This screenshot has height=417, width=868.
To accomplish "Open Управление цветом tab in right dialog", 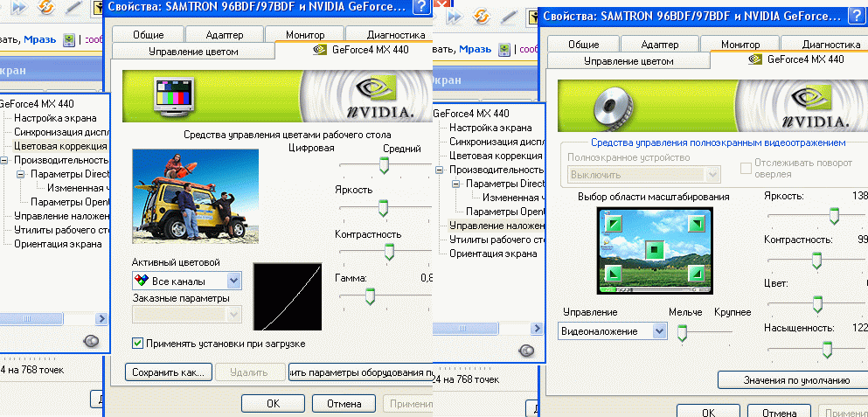I will 628,61.
